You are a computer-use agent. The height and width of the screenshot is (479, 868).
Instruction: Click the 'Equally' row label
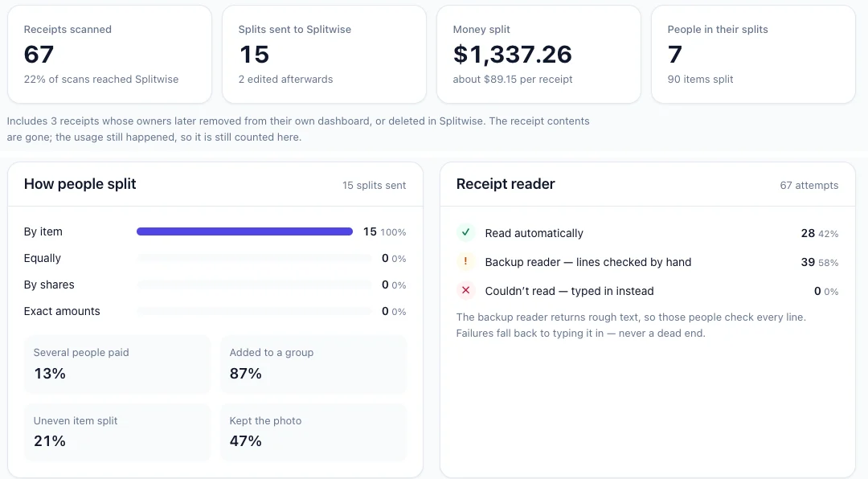pos(42,258)
